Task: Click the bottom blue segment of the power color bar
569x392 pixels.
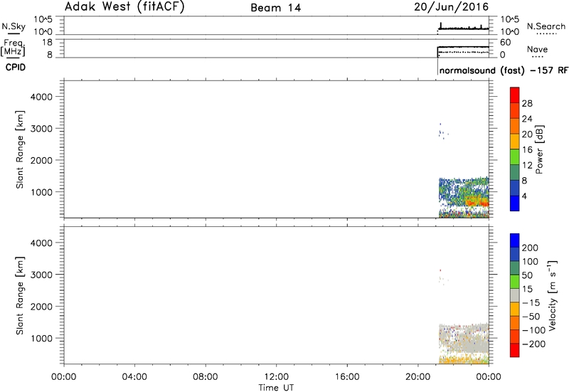Action: 514,203
